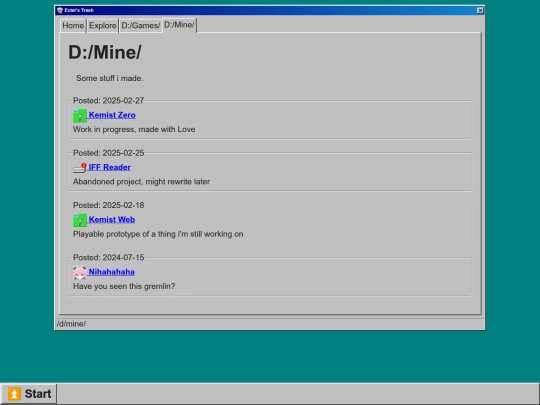Click 'Posted: 2025-02-18' date label

pos(108,205)
